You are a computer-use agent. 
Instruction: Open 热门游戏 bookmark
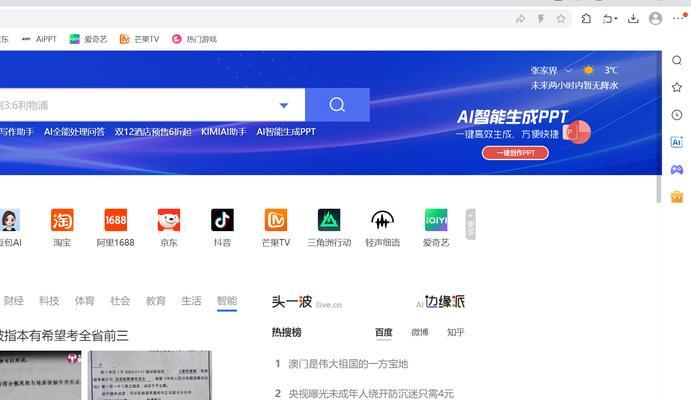(194, 39)
